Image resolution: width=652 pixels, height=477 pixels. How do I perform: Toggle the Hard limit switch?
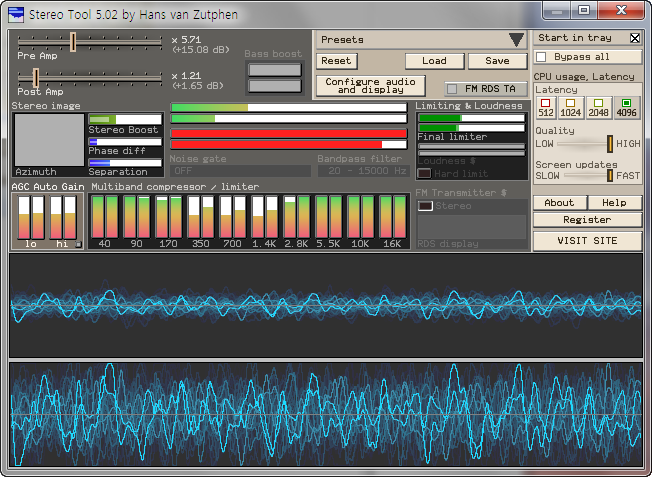tap(424, 173)
